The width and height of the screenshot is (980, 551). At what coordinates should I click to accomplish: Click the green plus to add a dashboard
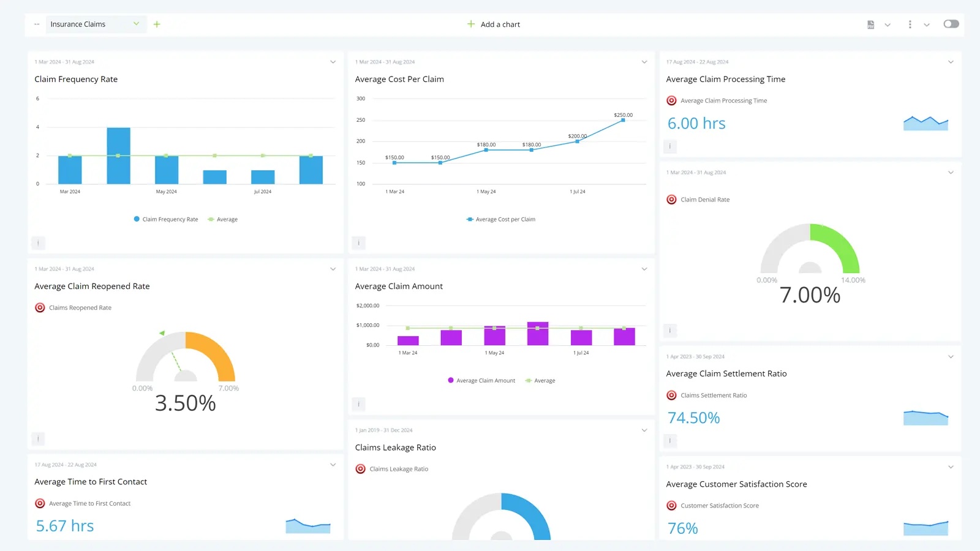[x=157, y=24]
